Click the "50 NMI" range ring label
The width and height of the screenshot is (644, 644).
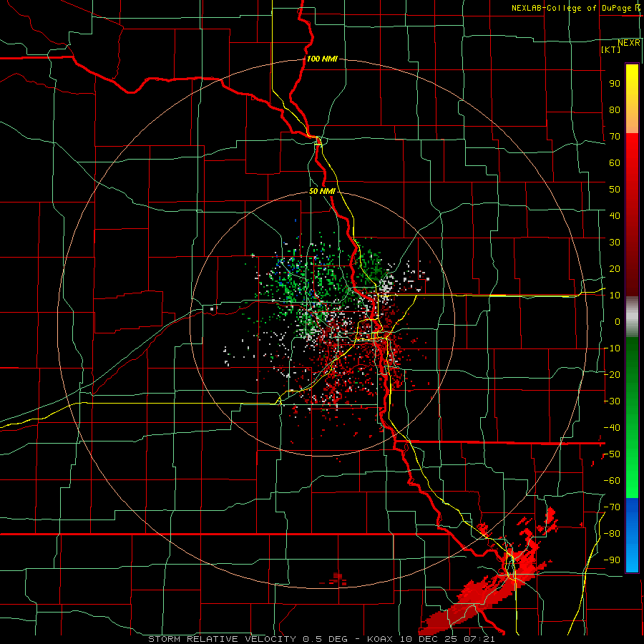point(322,191)
